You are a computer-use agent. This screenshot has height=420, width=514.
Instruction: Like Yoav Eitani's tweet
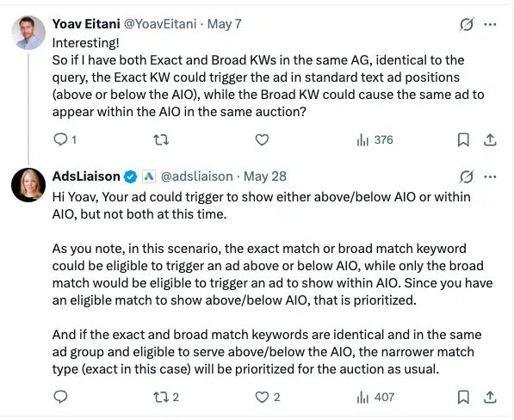262,140
